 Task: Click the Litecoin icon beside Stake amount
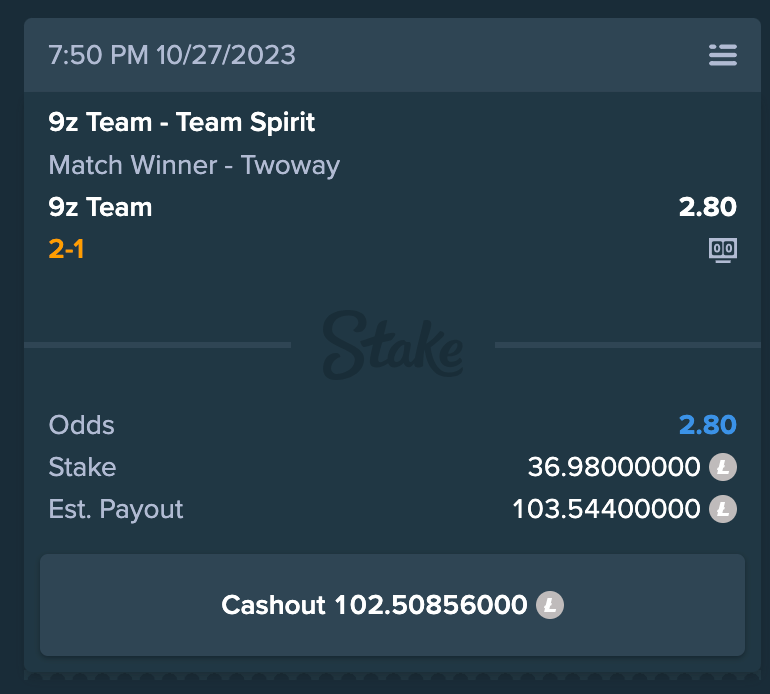[x=722, y=467]
